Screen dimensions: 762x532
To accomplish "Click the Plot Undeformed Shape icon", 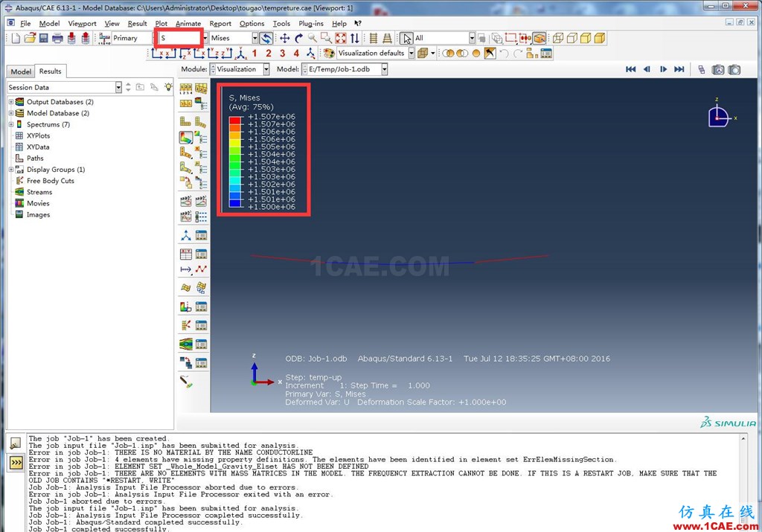I will click(185, 121).
